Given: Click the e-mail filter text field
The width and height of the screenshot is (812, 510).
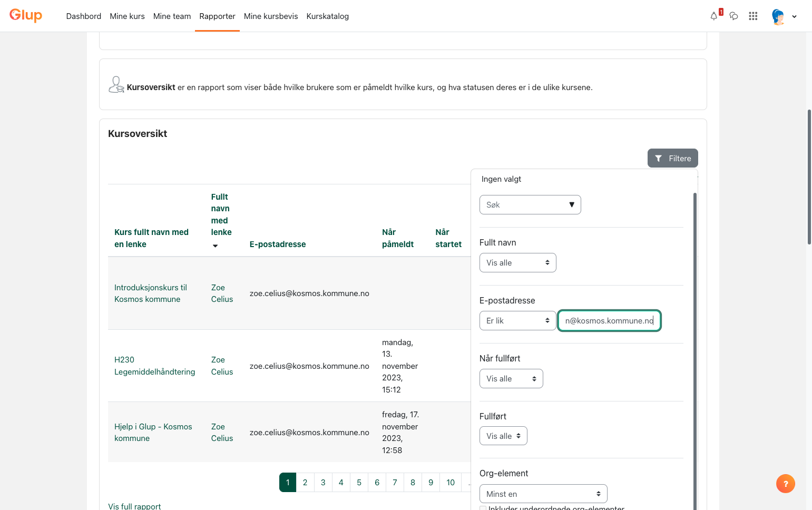Looking at the screenshot, I should click(x=609, y=321).
